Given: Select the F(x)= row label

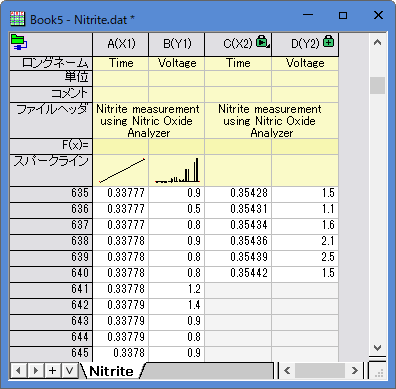Looking at the screenshot, I should click(x=51, y=146).
